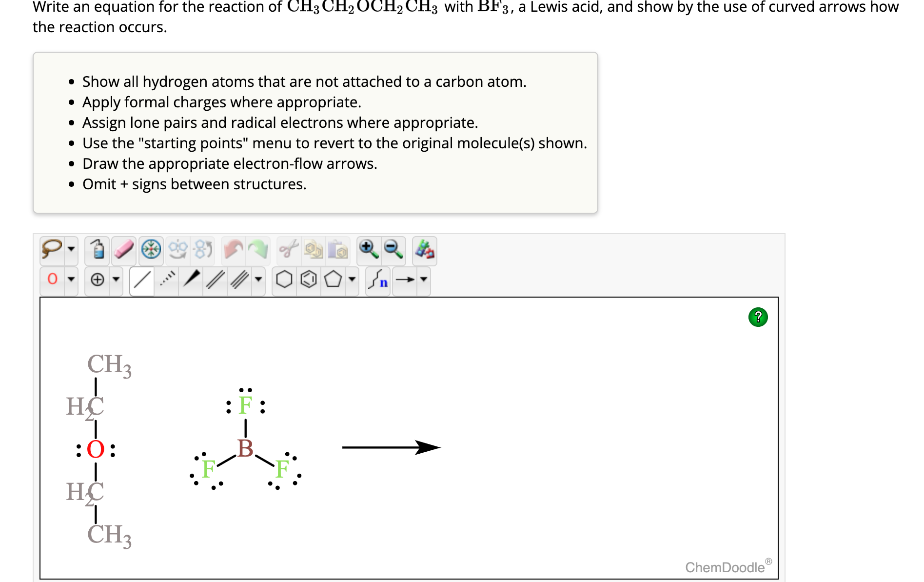Viewport: 924px width, 582px height.
Task: Select the lasso selection tool
Action: pos(51,250)
